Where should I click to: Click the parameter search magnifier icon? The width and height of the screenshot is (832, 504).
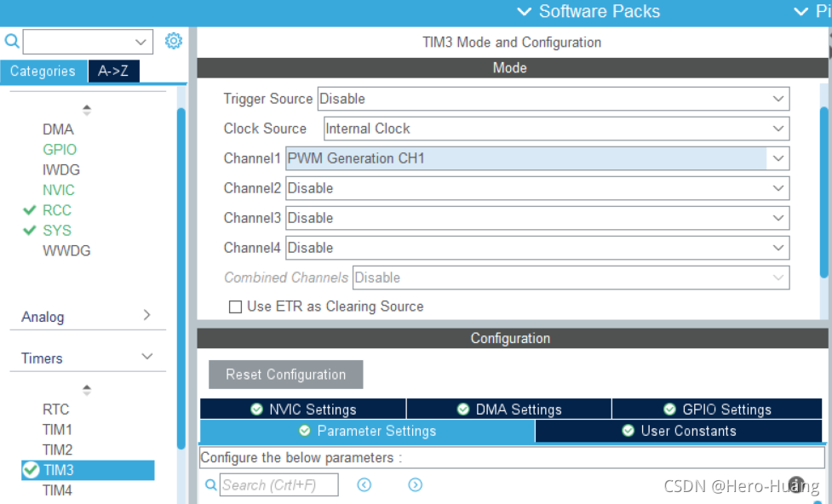210,485
